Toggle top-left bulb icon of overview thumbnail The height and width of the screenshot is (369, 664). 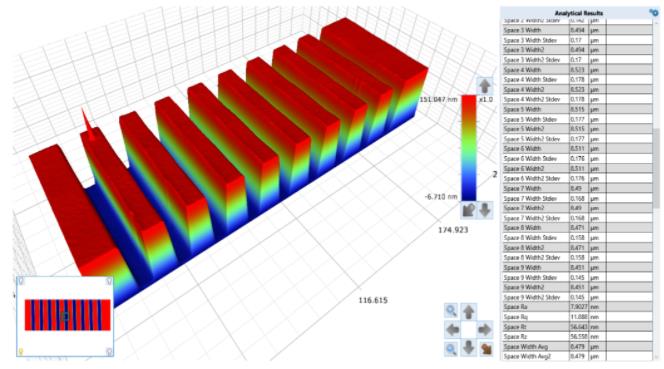tap(21, 281)
